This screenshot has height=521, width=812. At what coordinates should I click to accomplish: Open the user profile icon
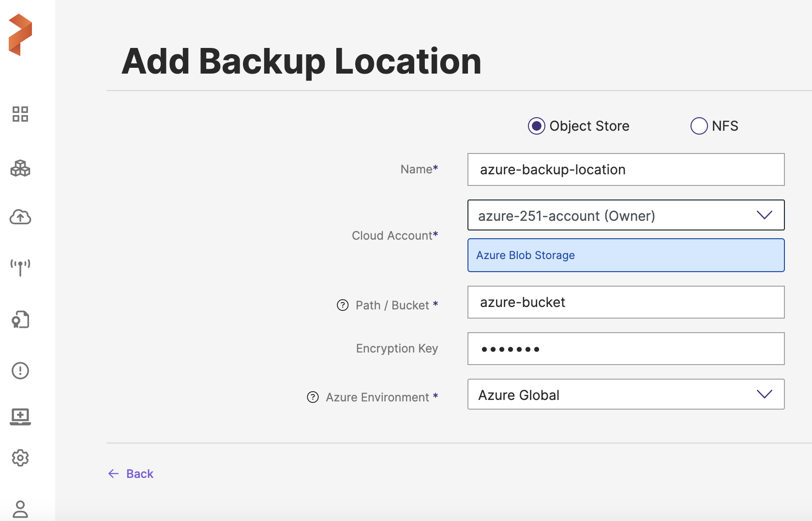tap(20, 509)
